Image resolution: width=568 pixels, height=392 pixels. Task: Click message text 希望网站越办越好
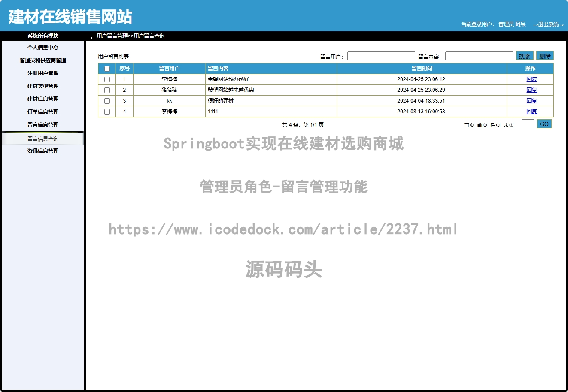click(x=228, y=79)
